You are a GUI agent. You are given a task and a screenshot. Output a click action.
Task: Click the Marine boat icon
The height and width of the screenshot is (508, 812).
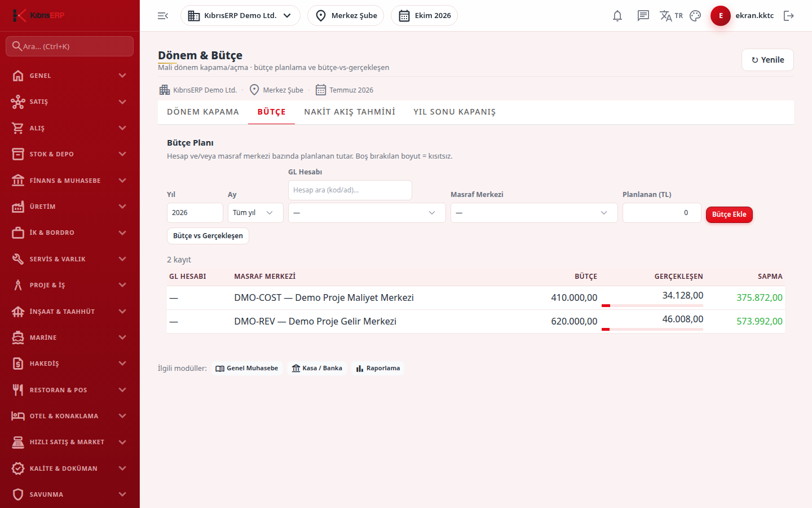[18, 338]
